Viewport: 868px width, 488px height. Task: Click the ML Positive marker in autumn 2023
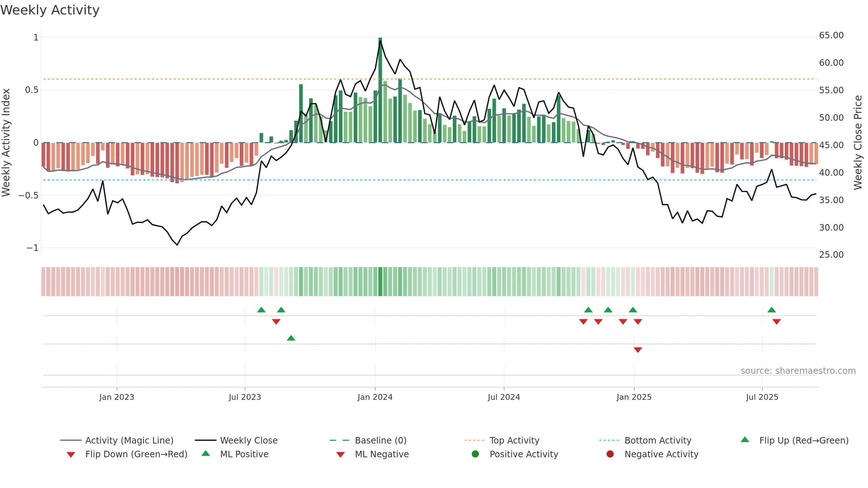[x=291, y=338]
